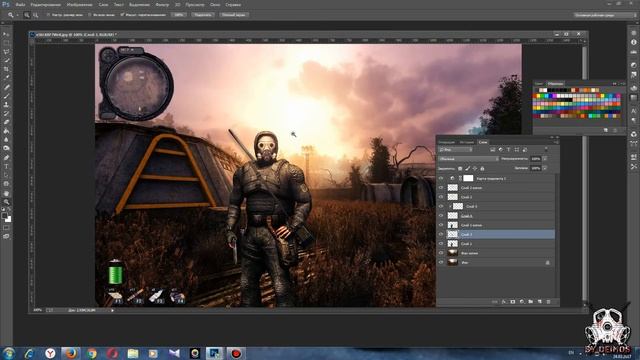Click the Полный экран button
Image resolution: width=640 pixels, height=360 pixels.
click(234, 15)
